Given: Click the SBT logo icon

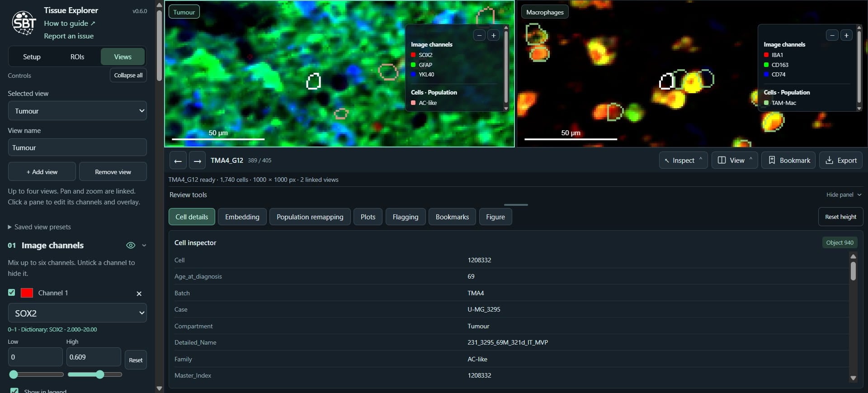Looking at the screenshot, I should (x=24, y=23).
